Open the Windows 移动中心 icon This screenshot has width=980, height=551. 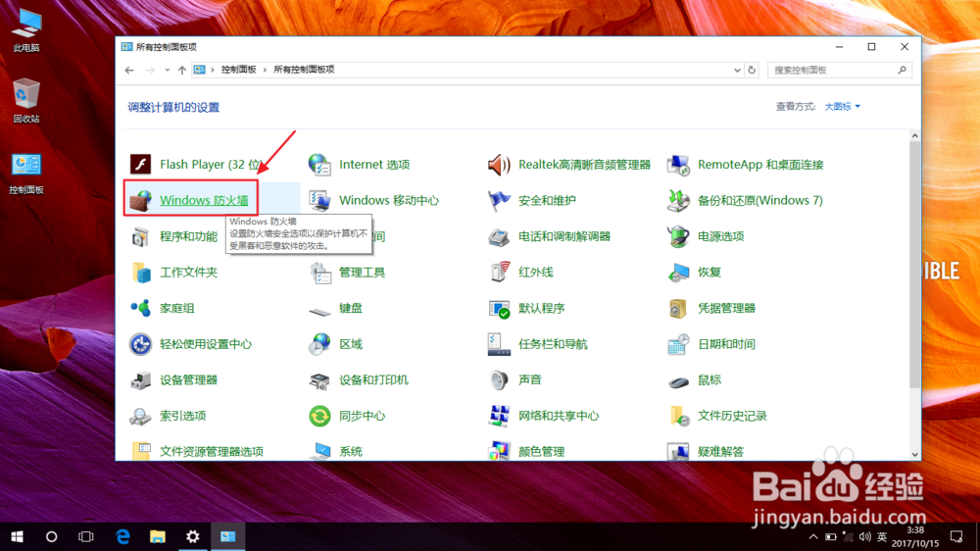(319, 200)
